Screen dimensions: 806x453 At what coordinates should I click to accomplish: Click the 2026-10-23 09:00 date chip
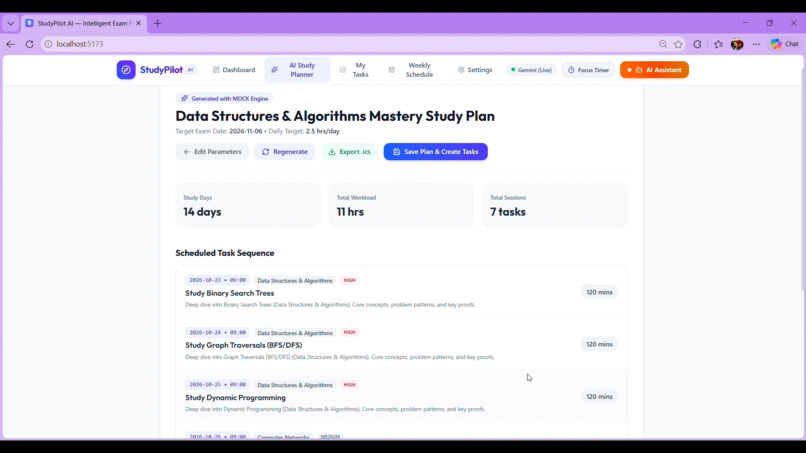pyautogui.click(x=217, y=280)
